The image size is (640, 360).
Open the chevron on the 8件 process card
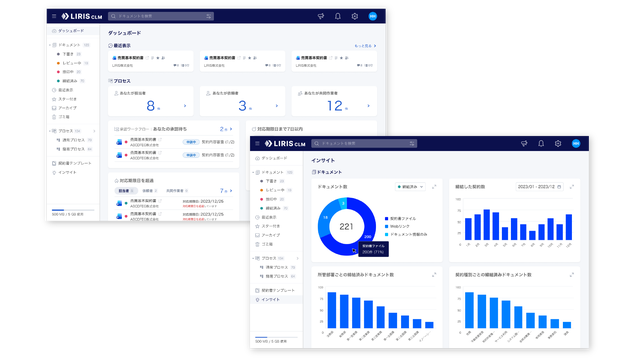coord(185,106)
